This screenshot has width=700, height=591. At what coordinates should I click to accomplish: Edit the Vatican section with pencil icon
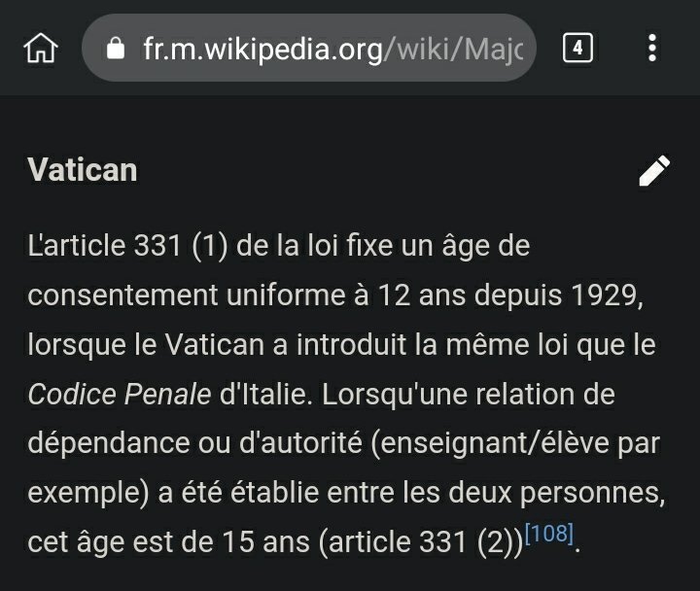click(654, 170)
